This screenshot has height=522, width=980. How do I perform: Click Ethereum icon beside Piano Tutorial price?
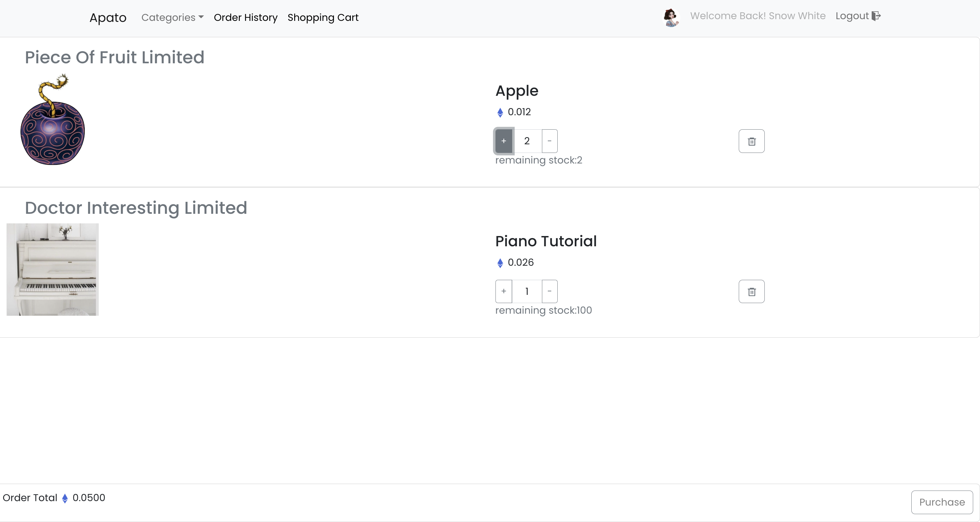(500, 263)
